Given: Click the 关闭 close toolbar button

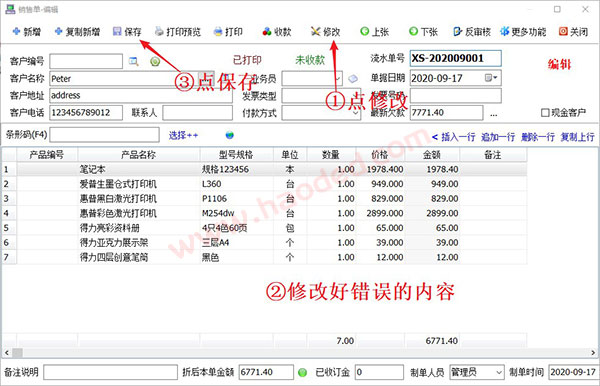Looking at the screenshot, I should 573,32.
